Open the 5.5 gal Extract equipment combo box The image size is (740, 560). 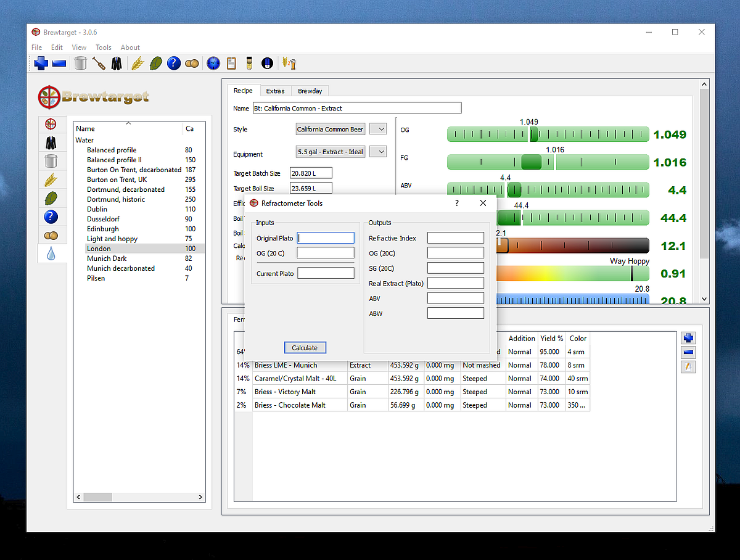click(331, 152)
